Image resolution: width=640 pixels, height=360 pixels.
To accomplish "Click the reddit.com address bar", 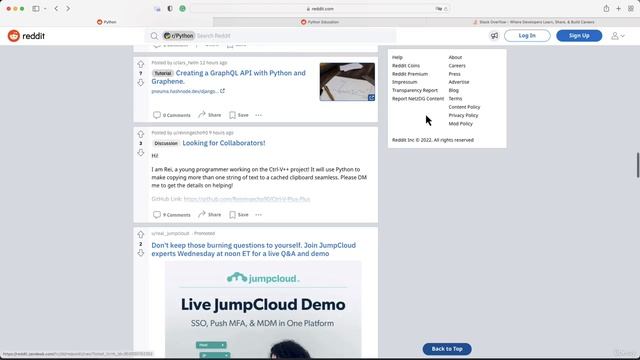I will (320, 9).
